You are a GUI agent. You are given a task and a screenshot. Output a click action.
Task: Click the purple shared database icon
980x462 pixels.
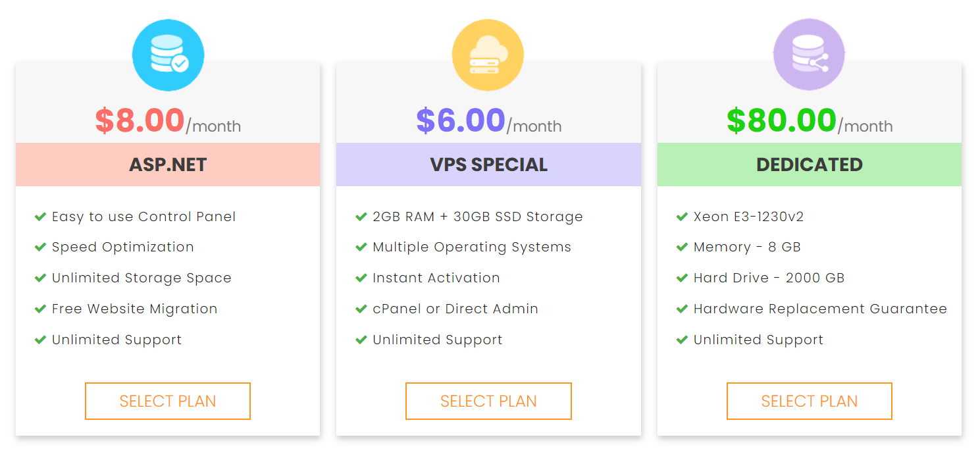tap(809, 55)
